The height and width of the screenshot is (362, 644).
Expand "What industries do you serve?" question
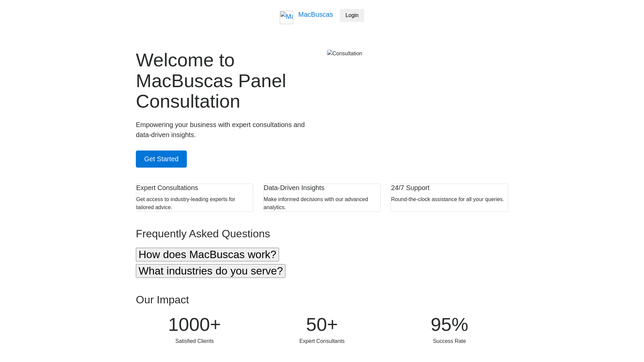pyautogui.click(x=211, y=271)
